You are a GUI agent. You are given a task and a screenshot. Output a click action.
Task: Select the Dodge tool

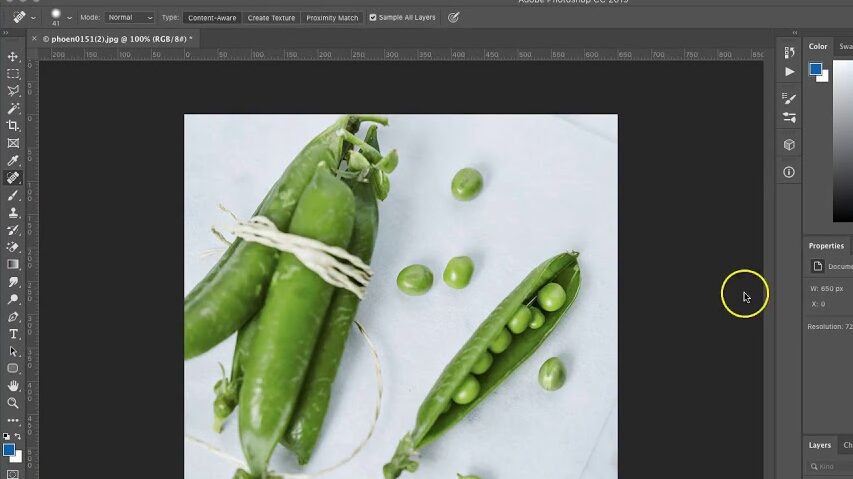[13, 299]
